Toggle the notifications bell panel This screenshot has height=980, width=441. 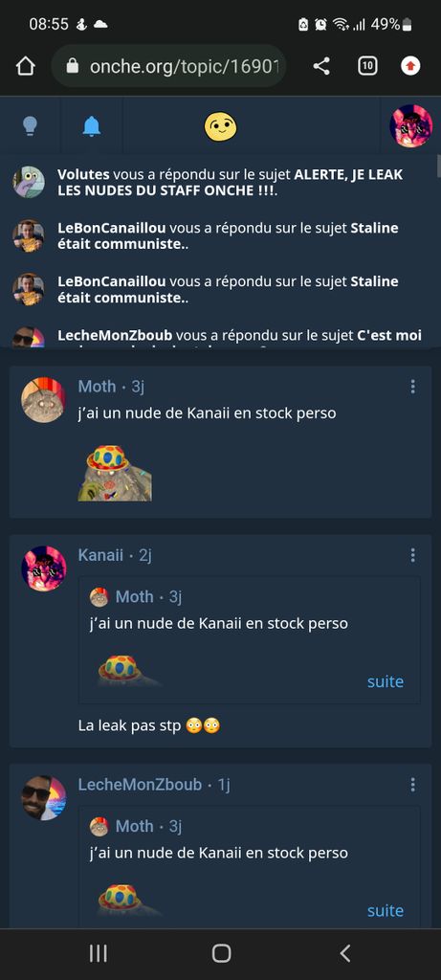(x=92, y=126)
